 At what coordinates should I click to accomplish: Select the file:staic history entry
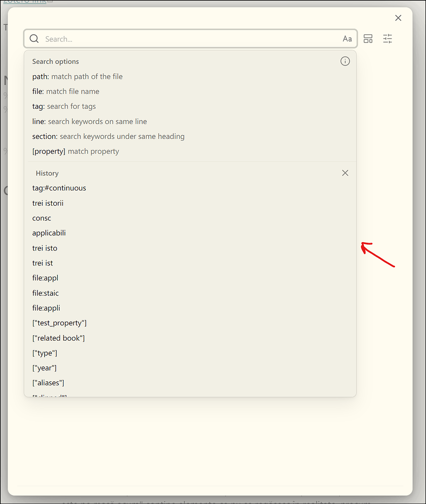click(x=45, y=293)
